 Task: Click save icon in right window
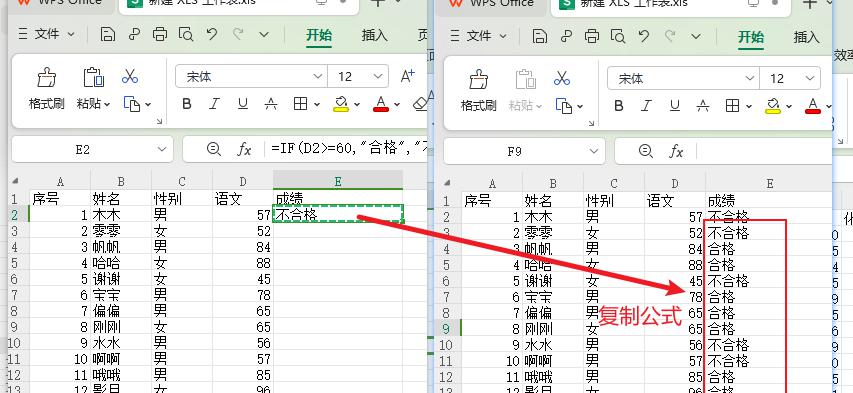tap(540, 36)
